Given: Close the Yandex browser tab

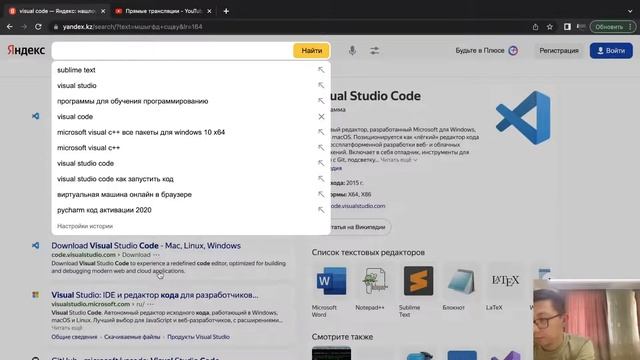Looking at the screenshot, I should (x=103, y=11).
